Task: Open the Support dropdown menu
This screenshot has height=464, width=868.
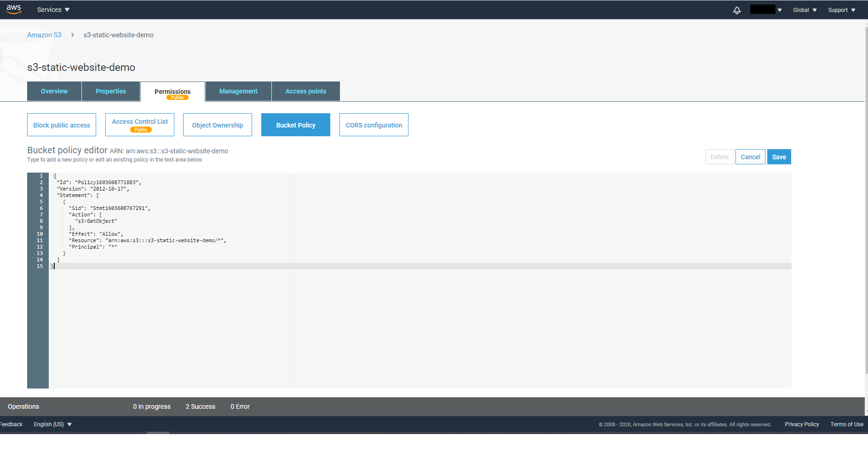Action: pos(842,10)
